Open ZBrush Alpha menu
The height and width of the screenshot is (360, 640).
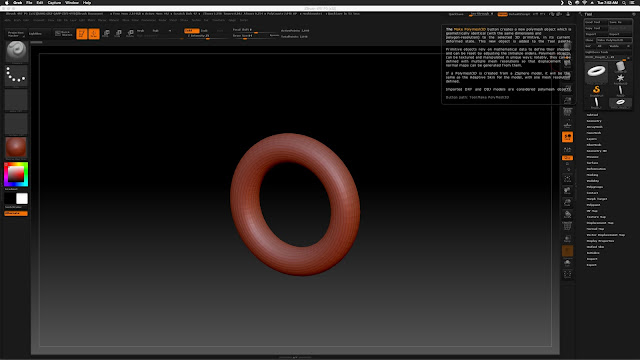pos(8,20)
